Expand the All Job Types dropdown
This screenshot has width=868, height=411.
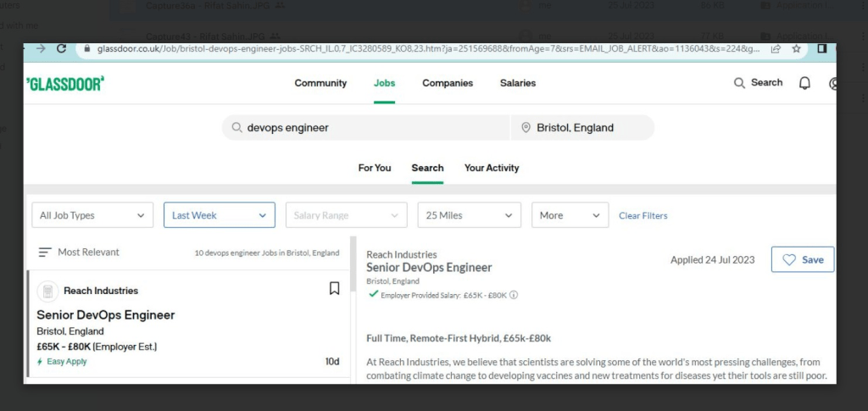92,215
